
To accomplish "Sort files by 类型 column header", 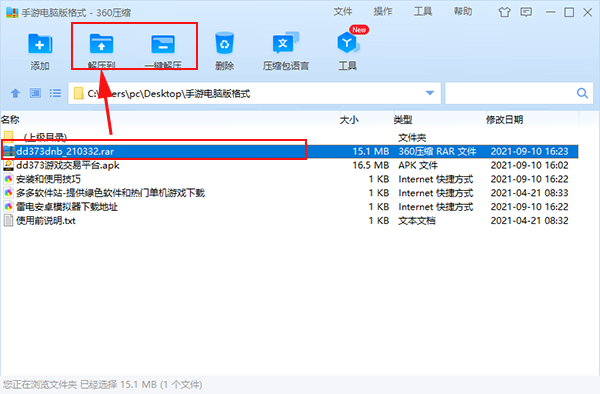I will [x=403, y=120].
